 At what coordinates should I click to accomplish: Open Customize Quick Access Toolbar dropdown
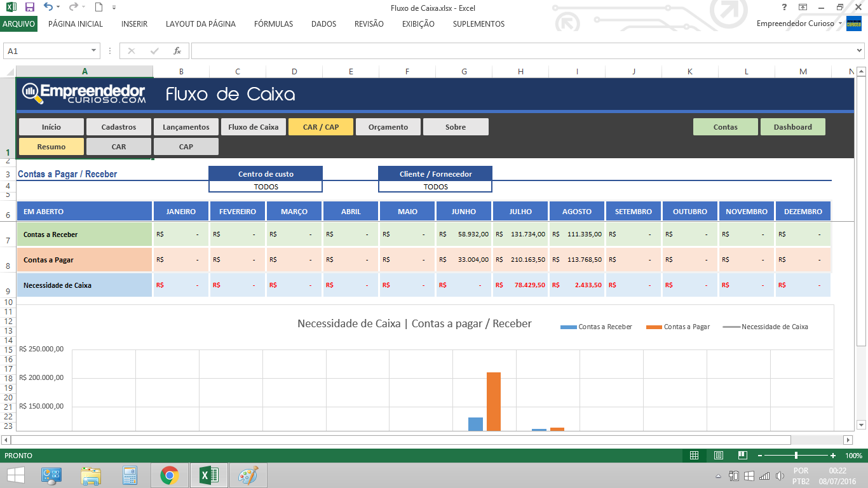114,8
